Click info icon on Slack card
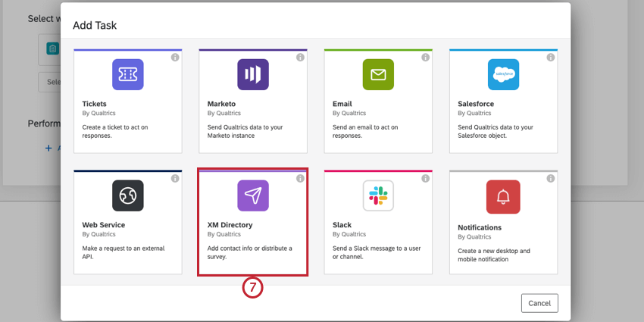The height and width of the screenshot is (322, 644). tap(426, 178)
